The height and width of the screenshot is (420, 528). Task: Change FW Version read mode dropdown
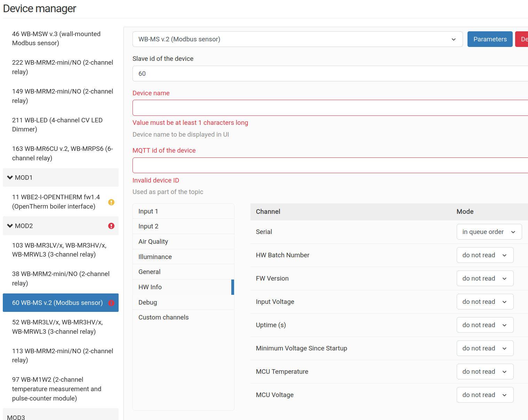pyautogui.click(x=485, y=278)
